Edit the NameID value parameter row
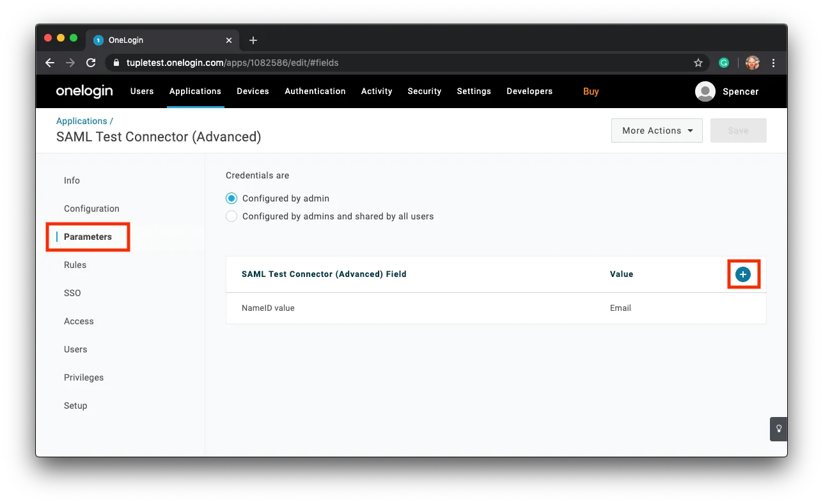This screenshot has width=823, height=504. click(268, 308)
